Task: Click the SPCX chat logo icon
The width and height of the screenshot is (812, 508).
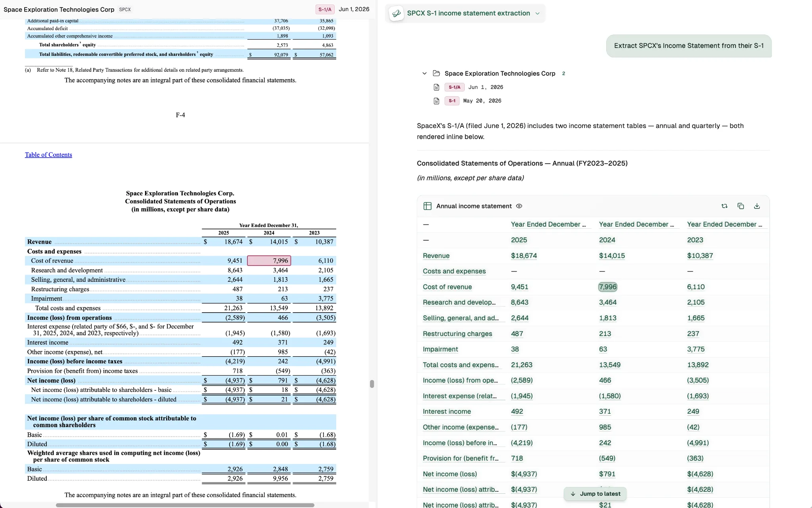Action: 396,13
